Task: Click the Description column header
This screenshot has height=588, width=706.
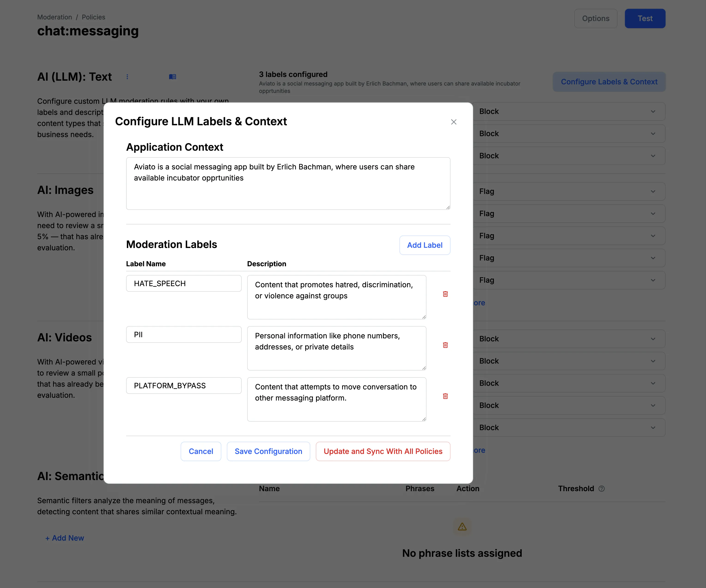Action: (x=267, y=264)
